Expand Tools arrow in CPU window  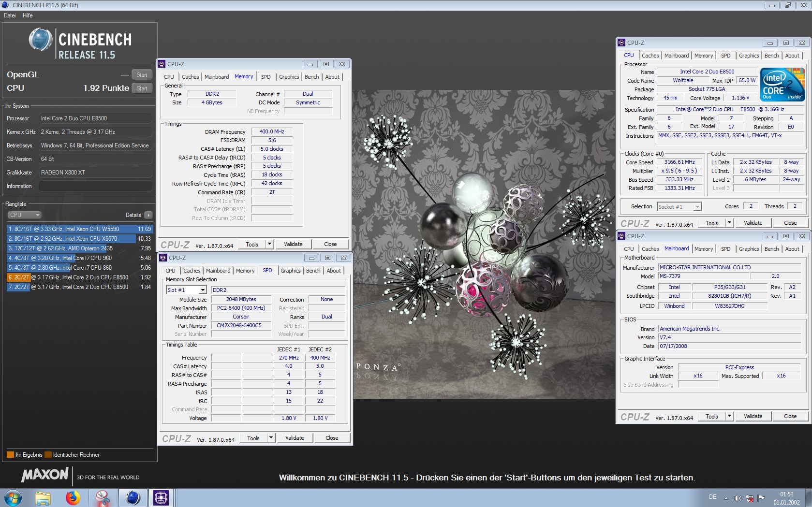point(729,223)
